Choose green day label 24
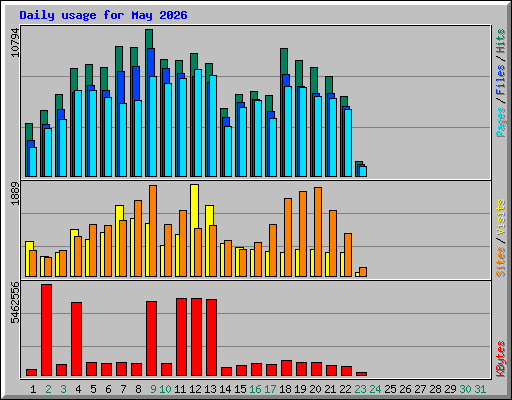 click(x=375, y=389)
